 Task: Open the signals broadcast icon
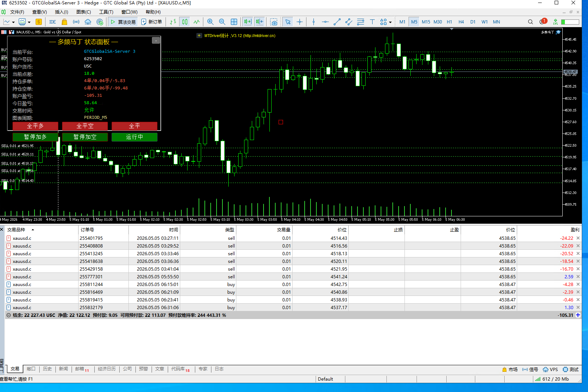coord(76,22)
